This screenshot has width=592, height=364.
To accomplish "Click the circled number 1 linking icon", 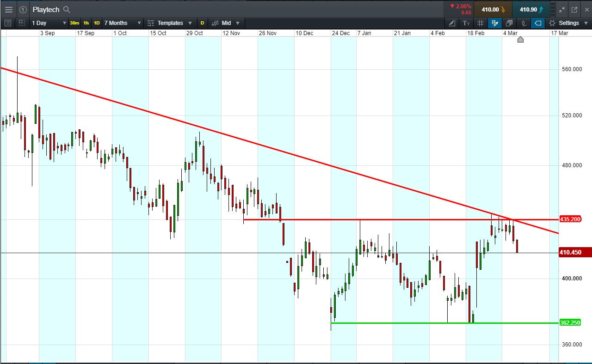I will (23, 9).
